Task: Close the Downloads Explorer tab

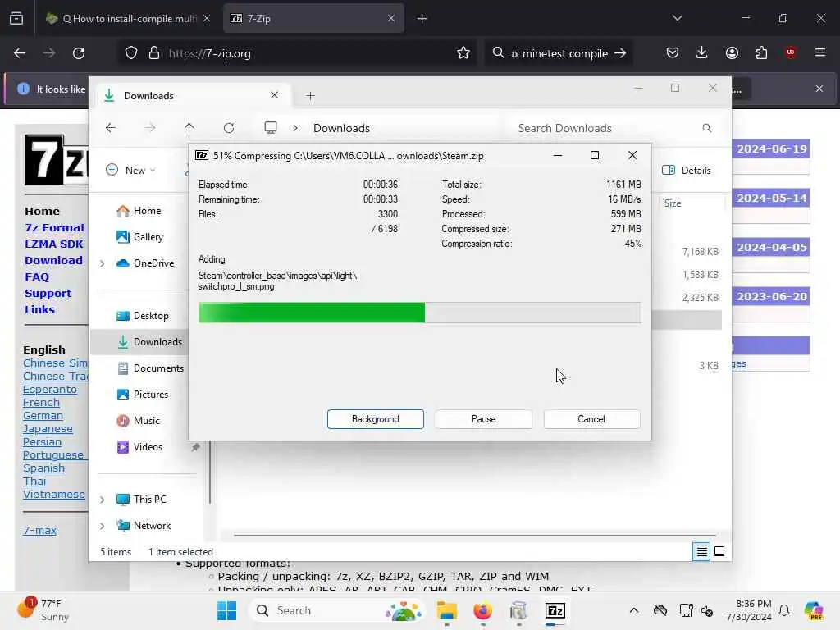Action: (274, 95)
